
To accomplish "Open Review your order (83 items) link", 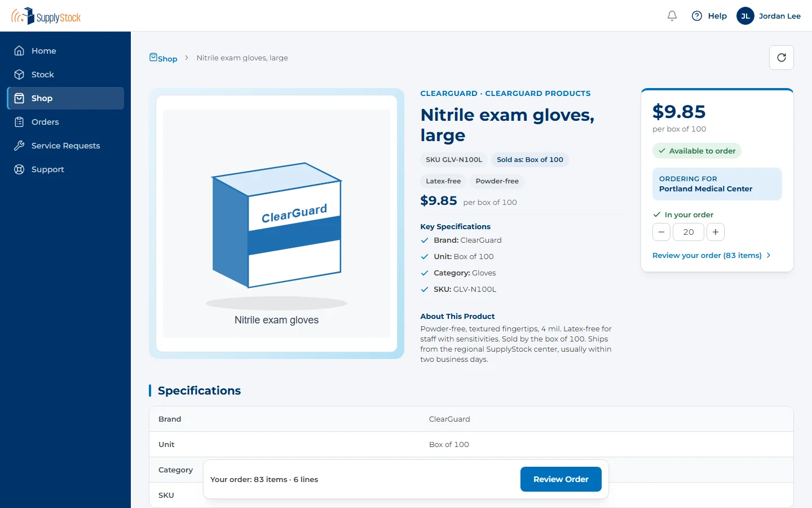I will (712, 255).
